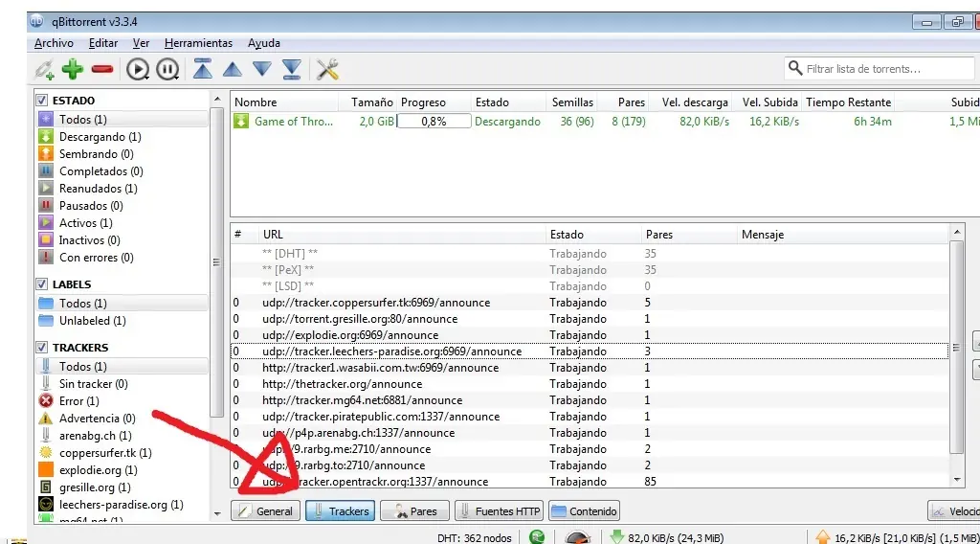Click the download speed arrow in status bar
This screenshot has width=980, height=544.
617,537
